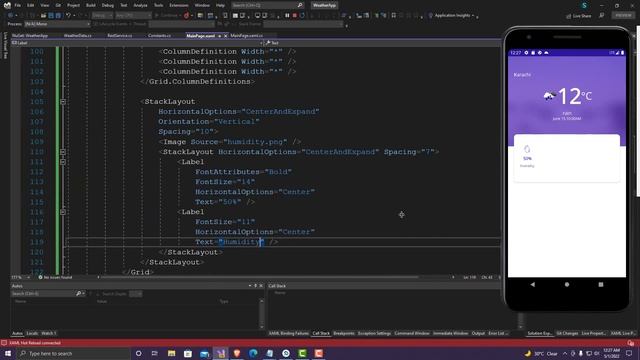Switch to the RestService.cs tab
Screen dimensions: 640x360
120,36
